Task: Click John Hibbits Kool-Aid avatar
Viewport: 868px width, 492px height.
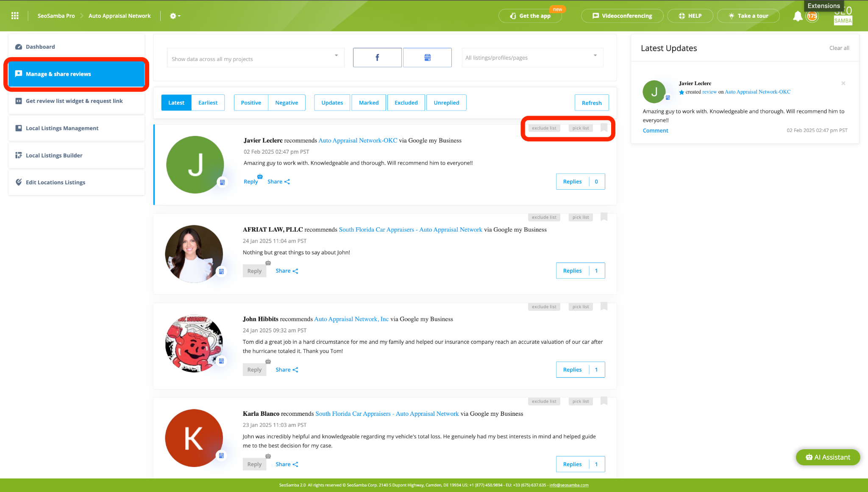Action: tap(194, 343)
